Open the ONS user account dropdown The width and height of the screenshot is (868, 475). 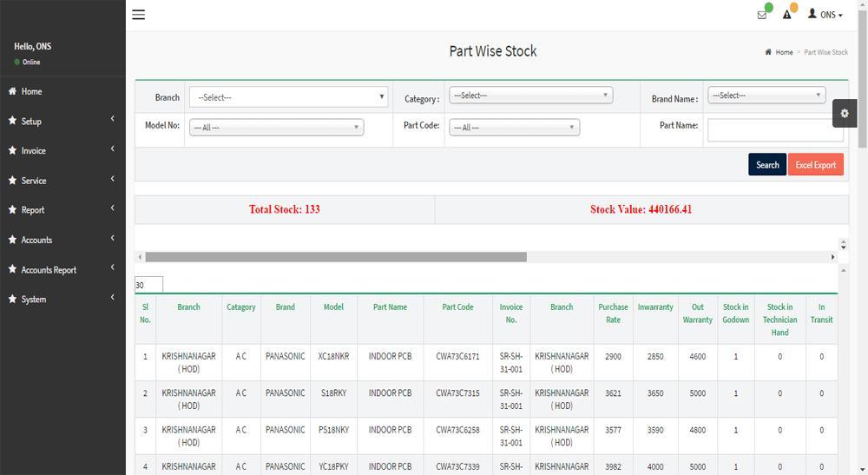(825, 15)
